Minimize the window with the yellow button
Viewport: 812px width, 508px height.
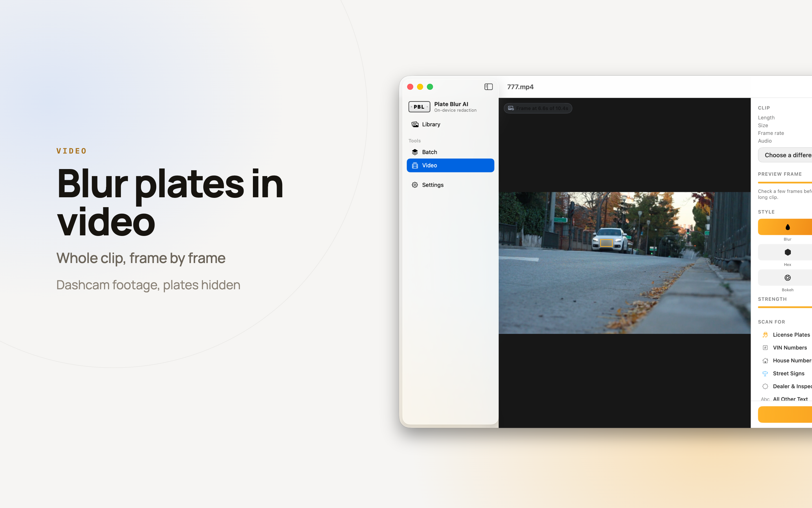point(420,87)
